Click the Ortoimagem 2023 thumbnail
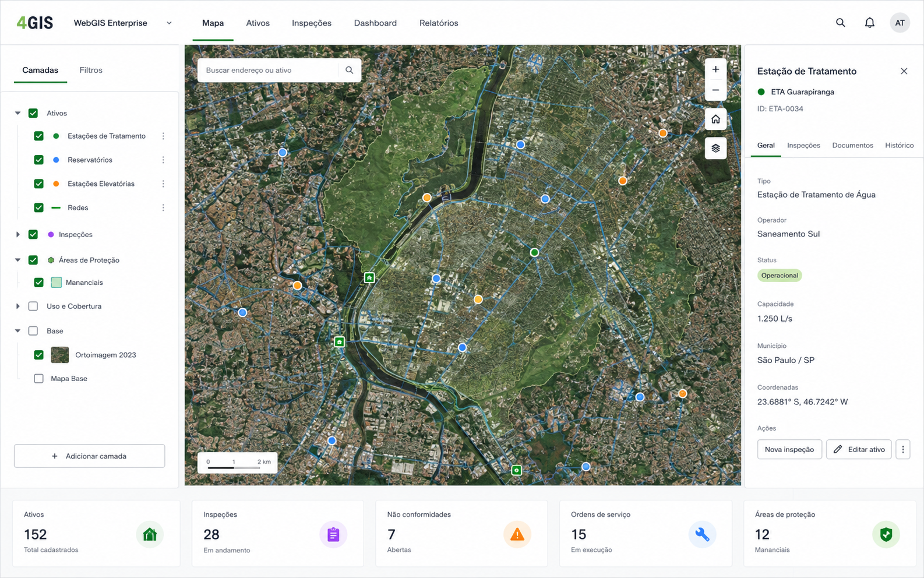This screenshot has height=578, width=924. (x=59, y=355)
